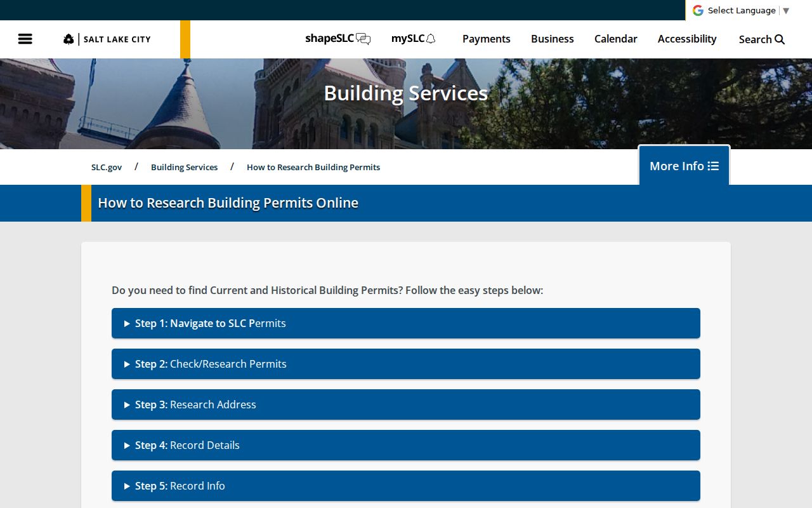Screen dimensions: 812x508
Task: Open the Business menu item
Action: click(552, 39)
